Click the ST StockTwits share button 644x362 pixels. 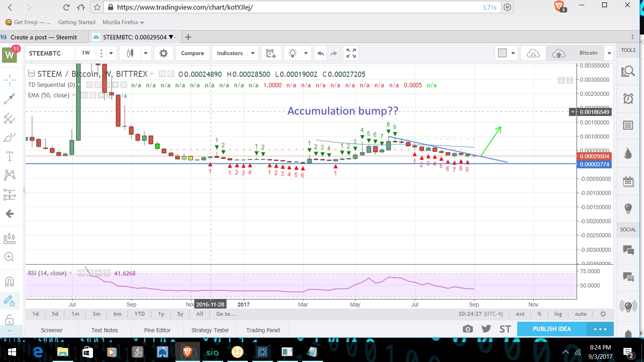pos(505,329)
